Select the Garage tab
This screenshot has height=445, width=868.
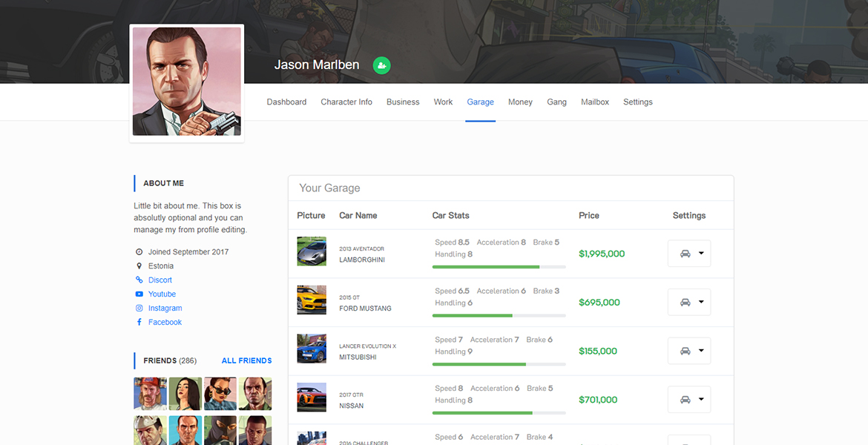pyautogui.click(x=481, y=102)
